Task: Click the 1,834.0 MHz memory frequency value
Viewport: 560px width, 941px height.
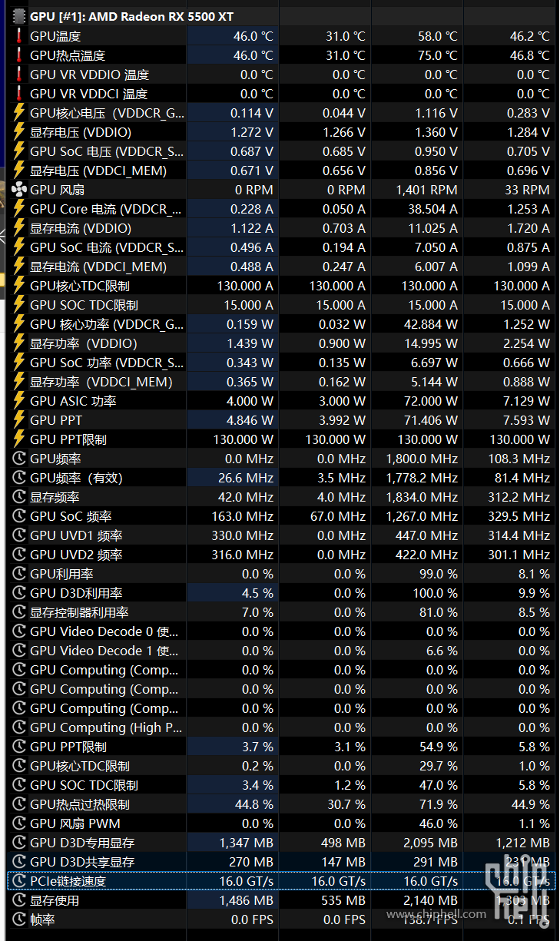Action: coord(422,497)
